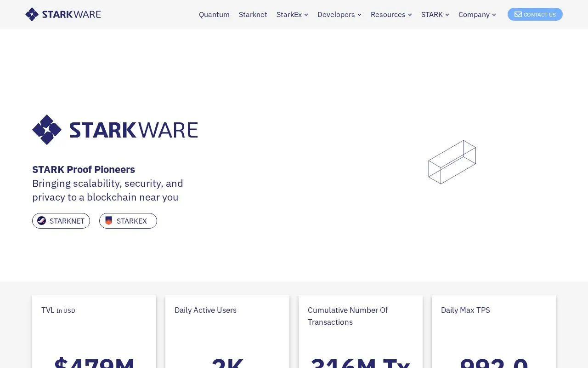The height and width of the screenshot is (368, 588).
Task: Open the Company menu item
Action: tap(474, 14)
